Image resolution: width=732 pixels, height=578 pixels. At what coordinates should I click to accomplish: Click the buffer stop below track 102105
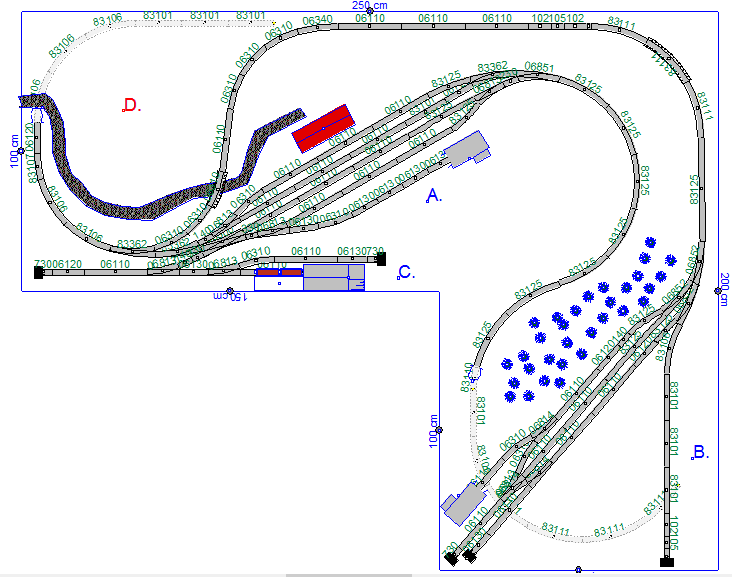667,562
